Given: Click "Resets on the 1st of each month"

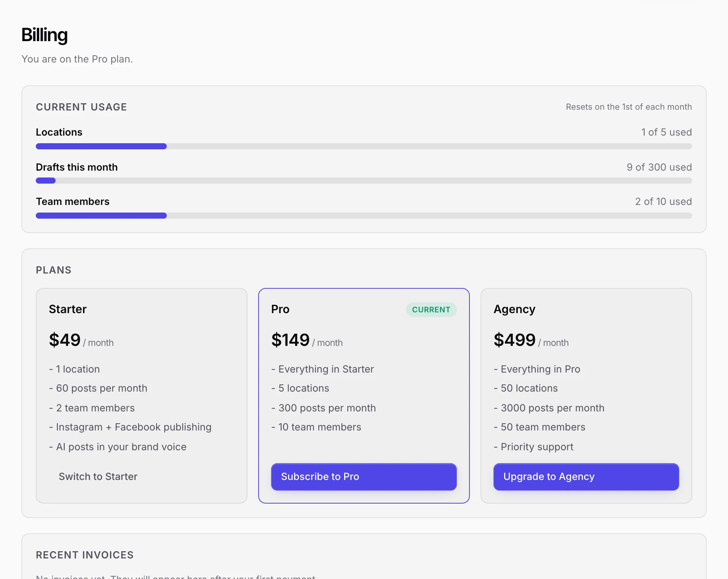Looking at the screenshot, I should [x=629, y=107].
